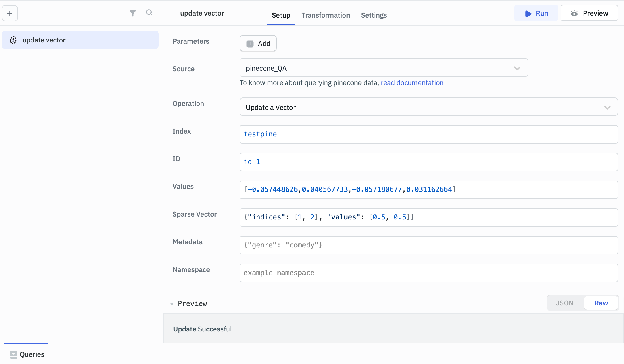Click the eye icon in Preview button

pos(574,13)
